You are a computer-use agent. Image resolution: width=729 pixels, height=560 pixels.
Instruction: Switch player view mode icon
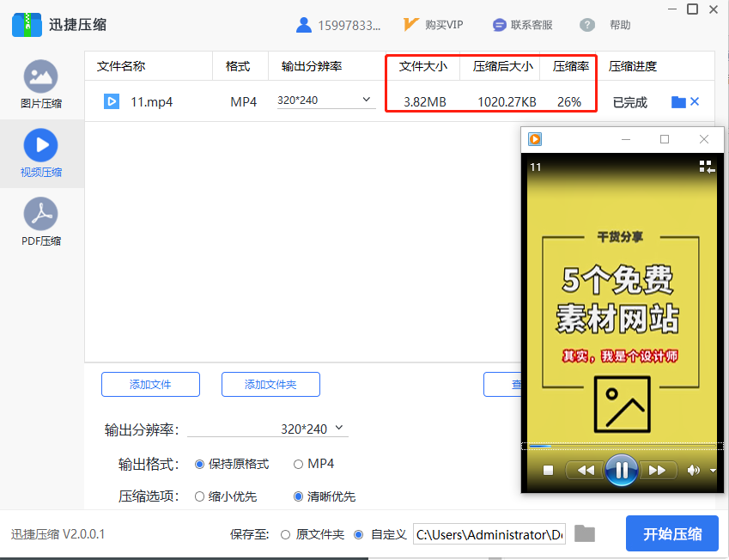[707, 167]
